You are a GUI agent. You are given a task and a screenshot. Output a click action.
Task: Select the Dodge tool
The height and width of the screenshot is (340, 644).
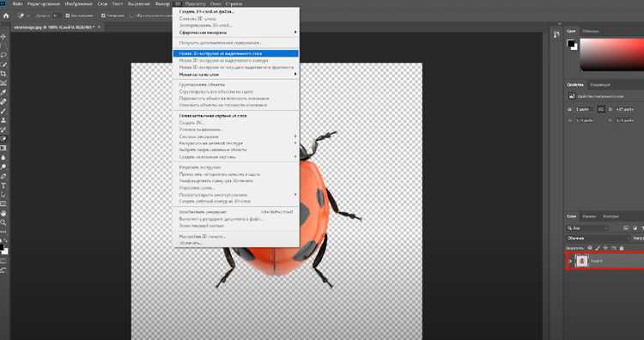3,167
